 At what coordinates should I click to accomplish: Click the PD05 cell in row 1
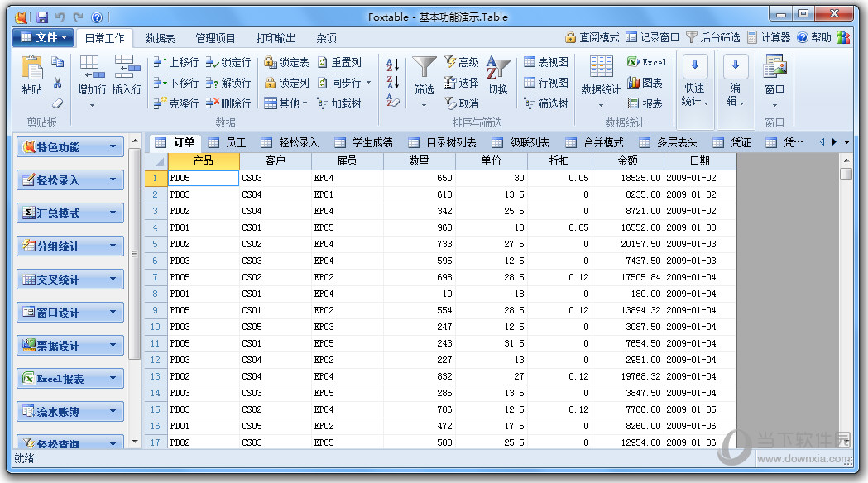pos(204,178)
